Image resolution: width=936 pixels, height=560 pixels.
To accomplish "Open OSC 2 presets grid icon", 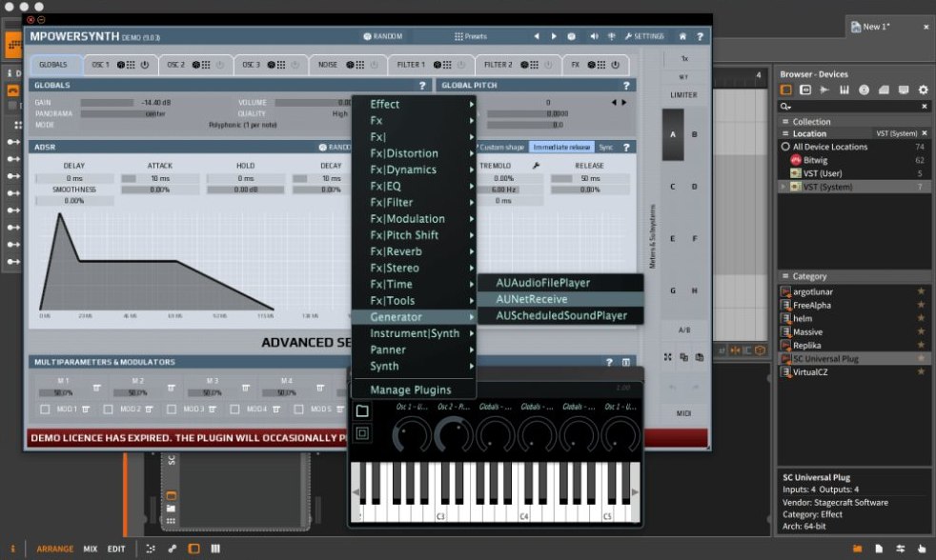I will pyautogui.click(x=206, y=65).
